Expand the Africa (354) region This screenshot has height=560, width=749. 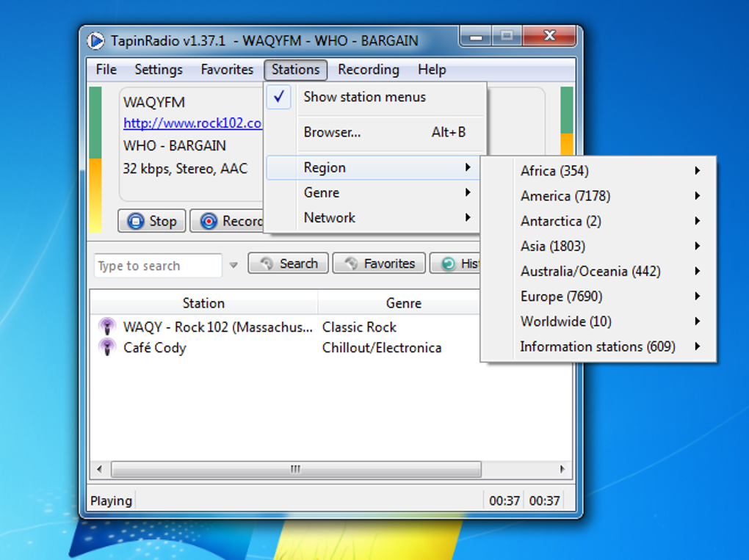[x=598, y=171]
